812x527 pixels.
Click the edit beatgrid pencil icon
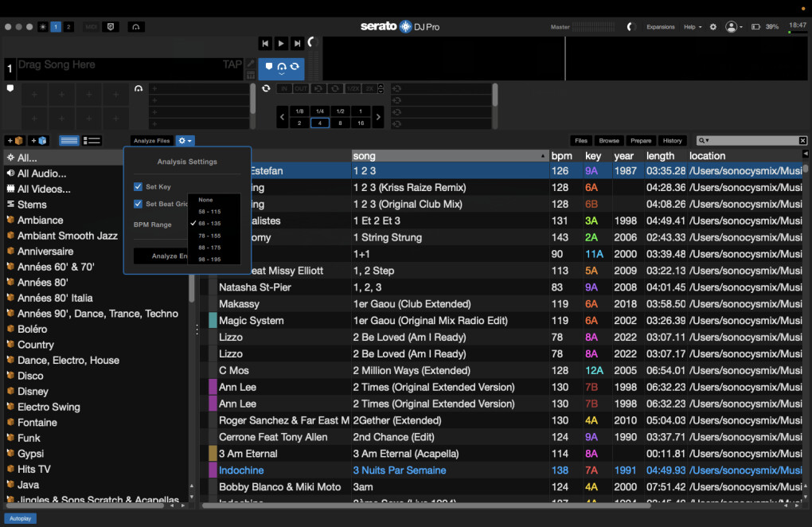click(251, 64)
